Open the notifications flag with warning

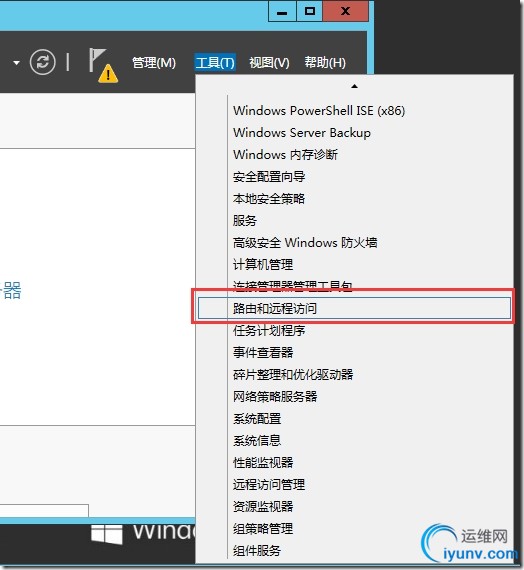[103, 65]
